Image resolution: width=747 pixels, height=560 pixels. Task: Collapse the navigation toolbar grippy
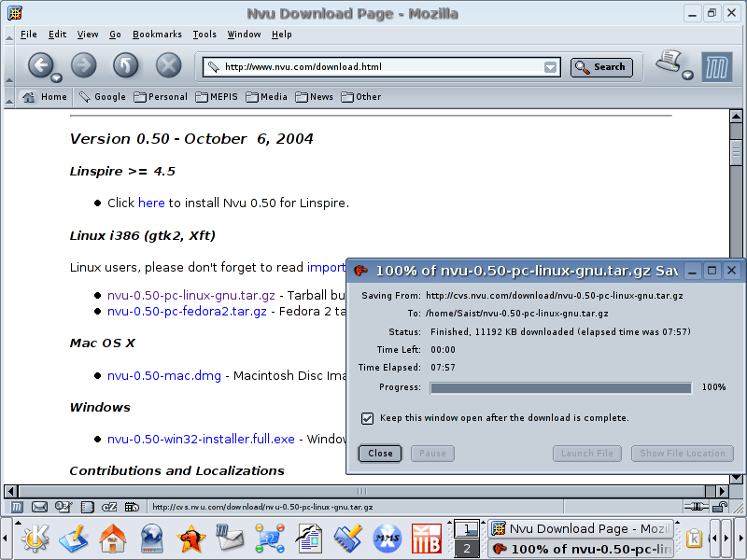tap(8, 65)
